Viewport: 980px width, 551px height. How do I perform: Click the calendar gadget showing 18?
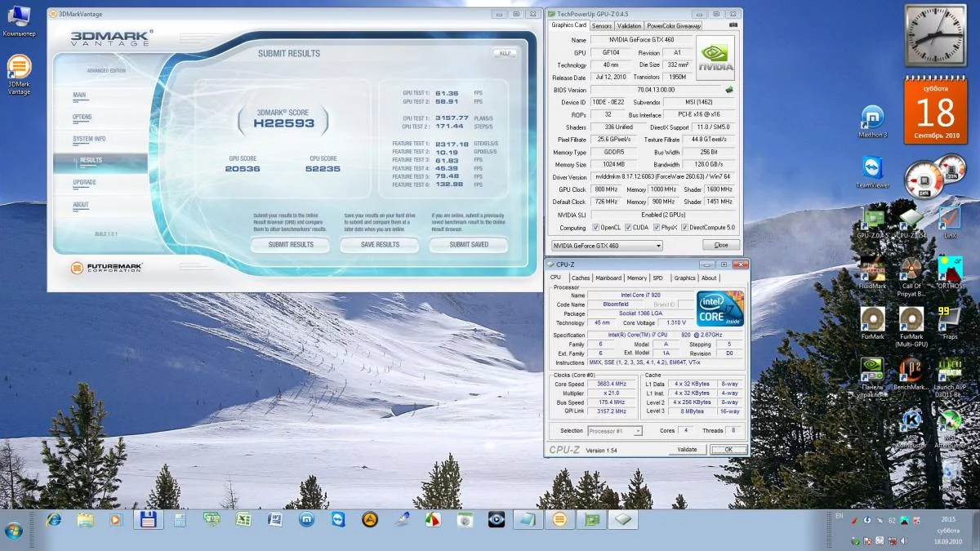coord(935,110)
